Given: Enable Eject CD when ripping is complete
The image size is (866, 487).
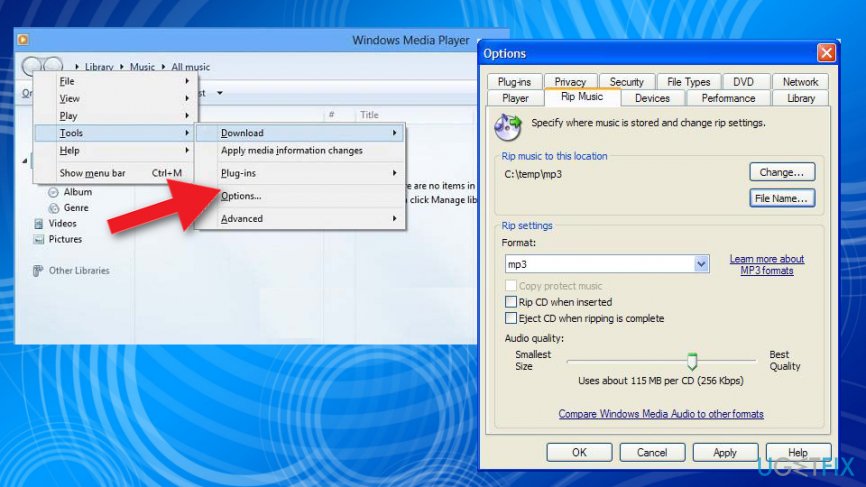Looking at the screenshot, I should click(511, 318).
